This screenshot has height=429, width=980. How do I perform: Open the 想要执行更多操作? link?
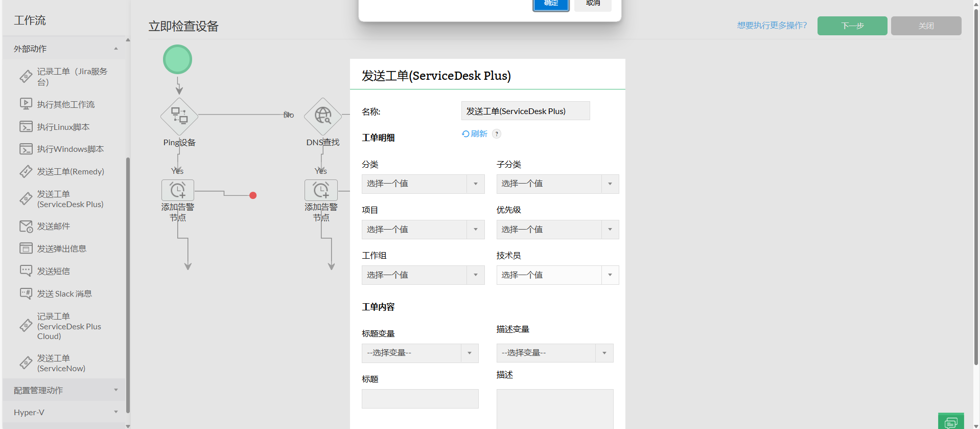coord(772,26)
